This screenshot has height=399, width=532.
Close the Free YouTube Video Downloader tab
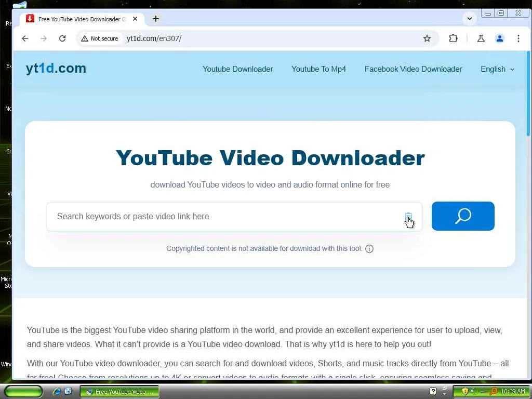135,19
